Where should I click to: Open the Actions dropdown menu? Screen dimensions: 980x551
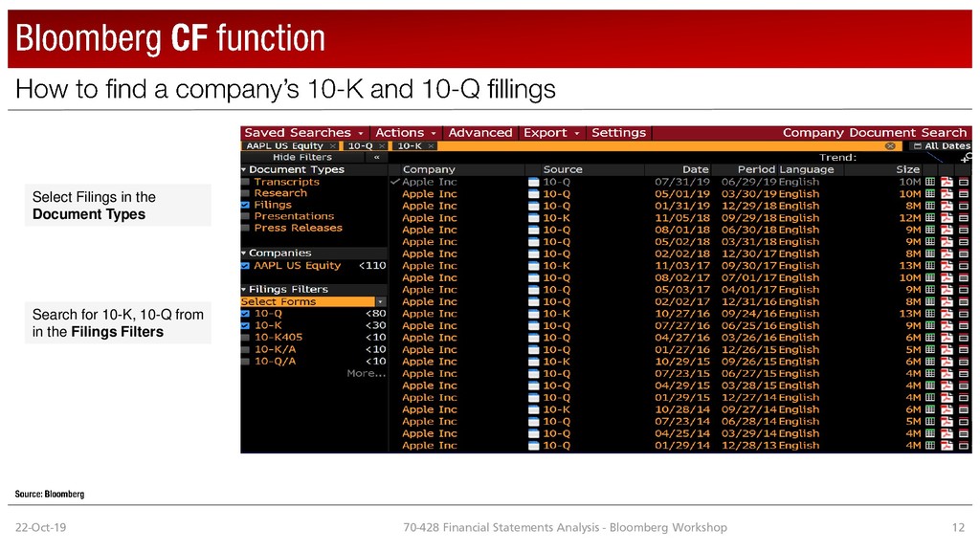pos(405,132)
